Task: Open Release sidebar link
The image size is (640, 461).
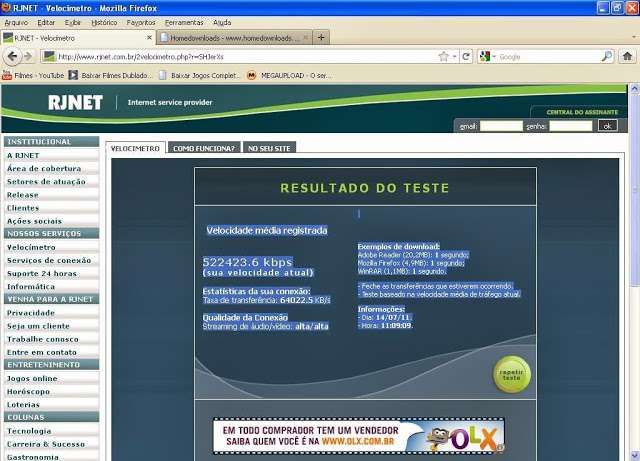Action: tap(23, 195)
